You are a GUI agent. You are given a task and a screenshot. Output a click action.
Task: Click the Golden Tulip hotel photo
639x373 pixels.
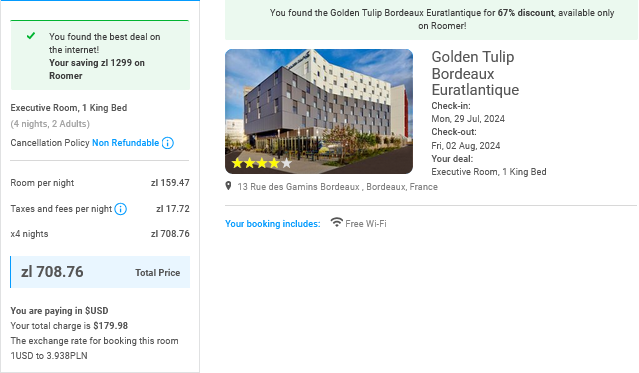(319, 111)
